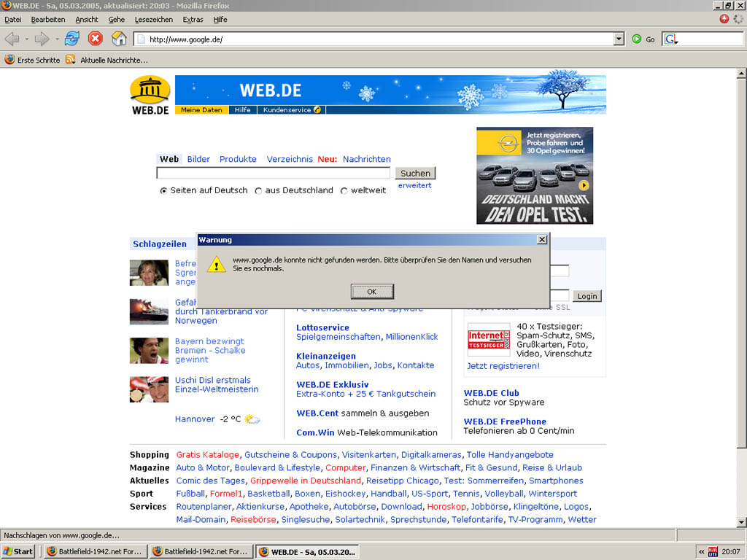This screenshot has width=747, height=560.
Task: Open the Windows Start button
Action: point(18,551)
